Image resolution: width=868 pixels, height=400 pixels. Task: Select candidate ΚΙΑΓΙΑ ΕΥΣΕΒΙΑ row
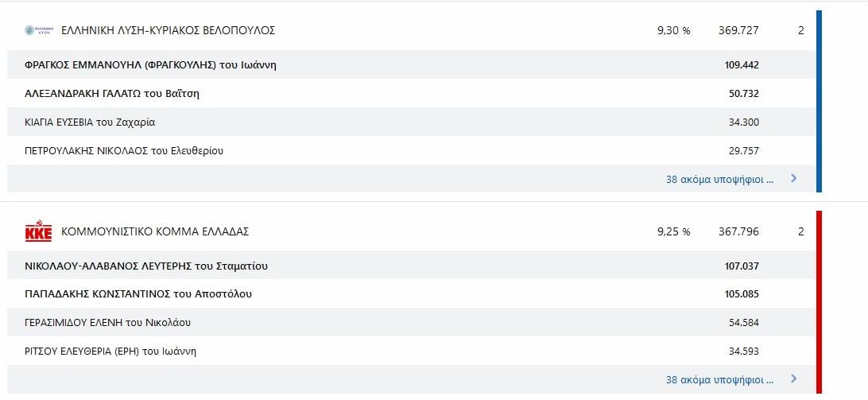[411, 122]
